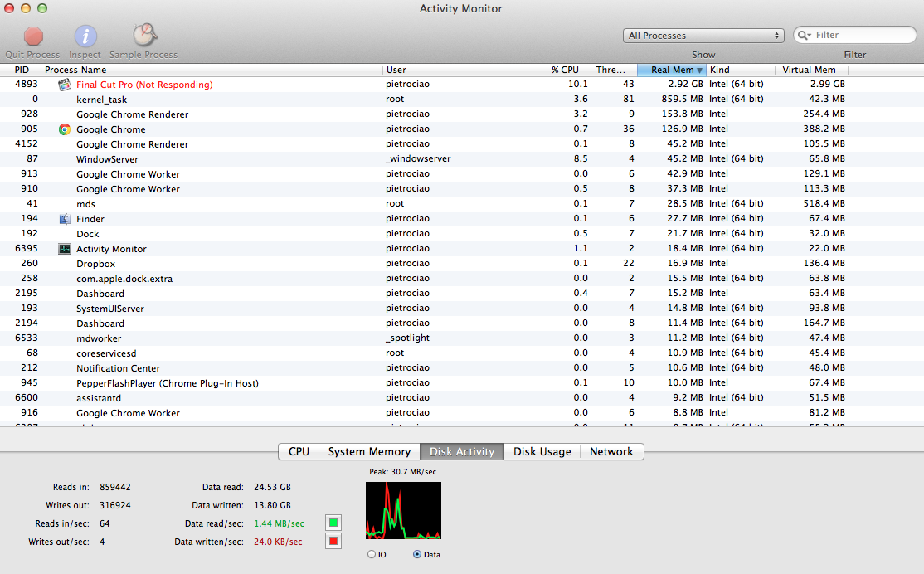Click the 1.44 MB/sec data read value
The height and width of the screenshot is (574, 924).
tap(279, 523)
